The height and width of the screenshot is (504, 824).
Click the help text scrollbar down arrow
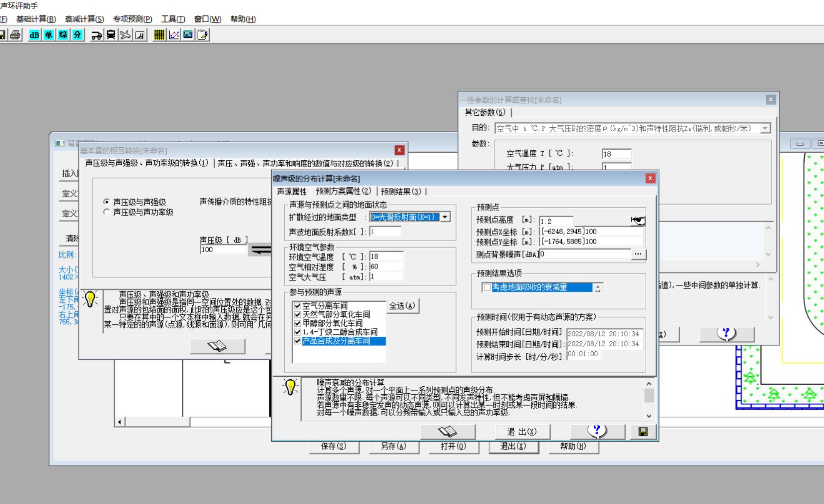(649, 416)
